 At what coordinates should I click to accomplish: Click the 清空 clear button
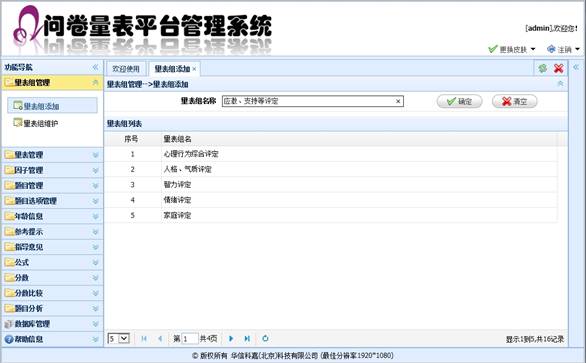pos(514,101)
